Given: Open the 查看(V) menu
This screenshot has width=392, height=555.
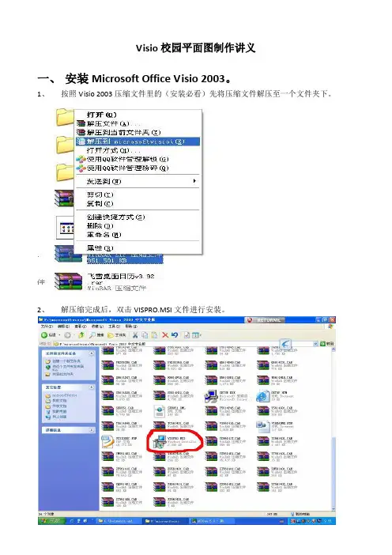Looking at the screenshot, I should pos(81,326).
